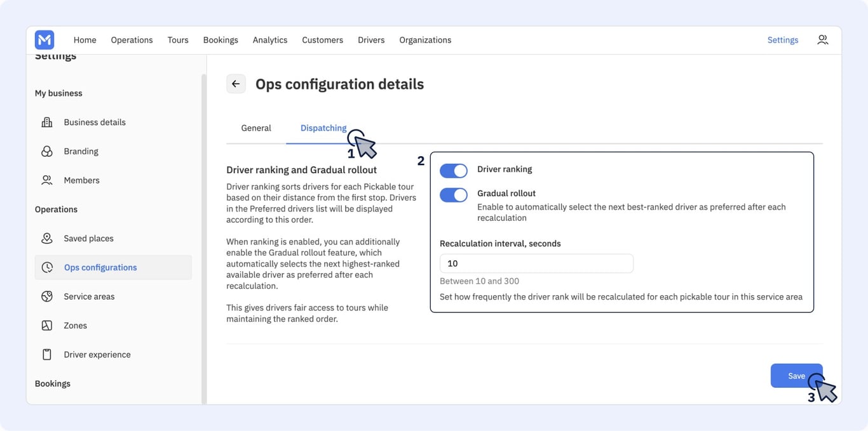The image size is (868, 431).
Task: Click the Ops configuration details heading
Action: click(339, 84)
